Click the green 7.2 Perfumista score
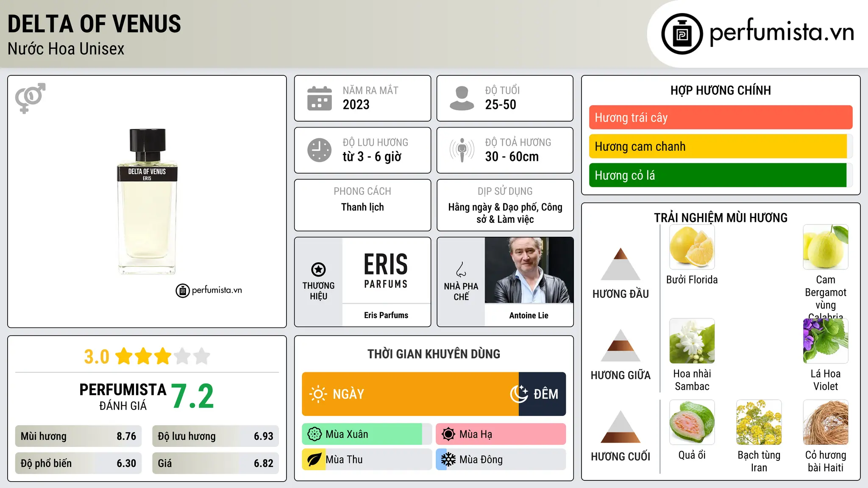 click(x=192, y=396)
